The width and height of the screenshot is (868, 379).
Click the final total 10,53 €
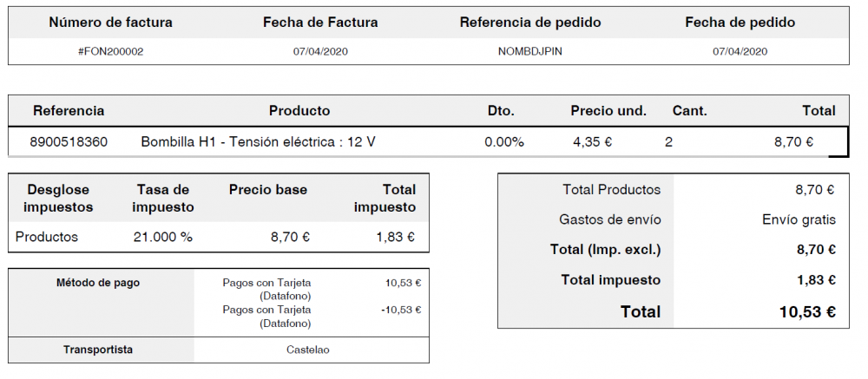click(x=807, y=311)
